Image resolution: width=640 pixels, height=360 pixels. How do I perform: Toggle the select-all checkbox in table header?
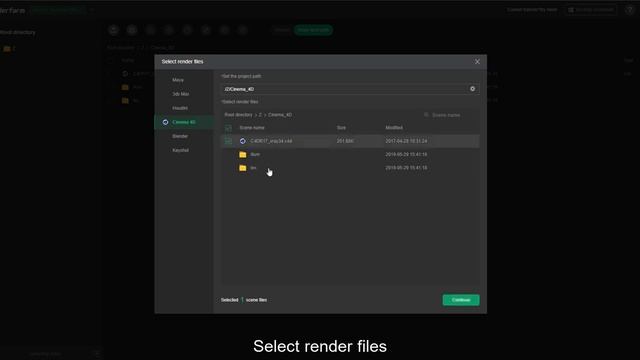pos(228,128)
